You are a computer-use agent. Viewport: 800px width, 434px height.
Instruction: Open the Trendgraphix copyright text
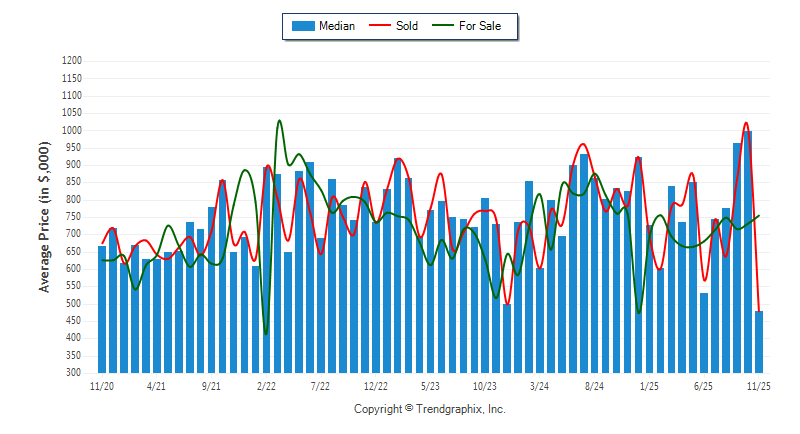click(430, 409)
